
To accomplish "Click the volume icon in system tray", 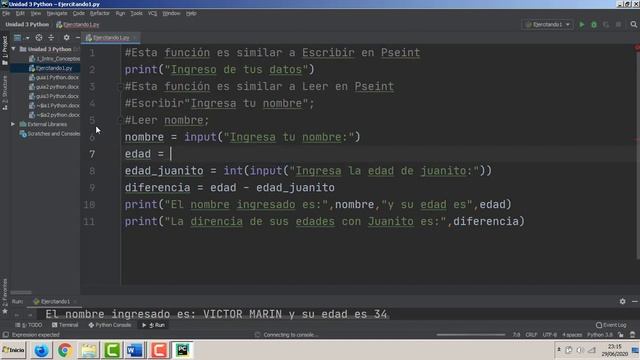I will pyautogui.click(x=580, y=350).
